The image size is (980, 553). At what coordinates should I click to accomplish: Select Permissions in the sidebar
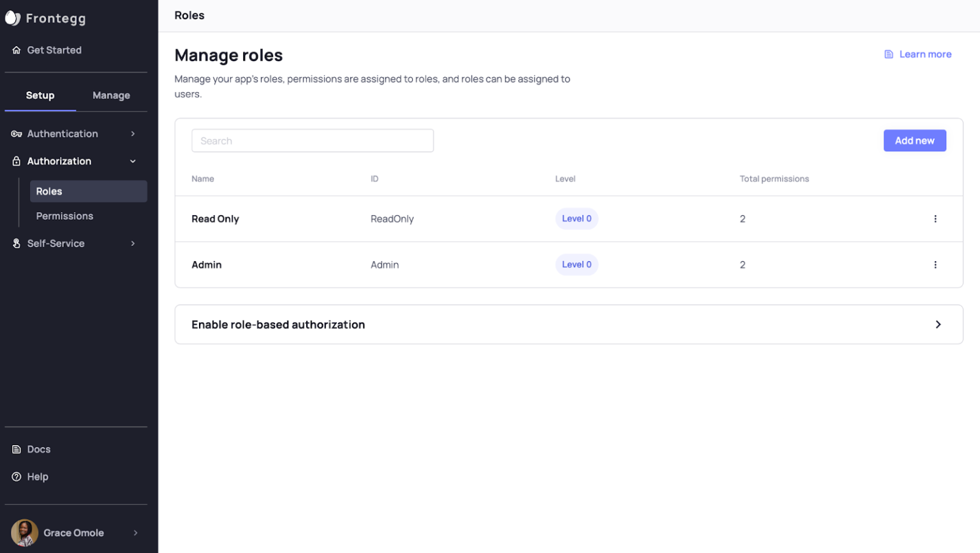(64, 216)
